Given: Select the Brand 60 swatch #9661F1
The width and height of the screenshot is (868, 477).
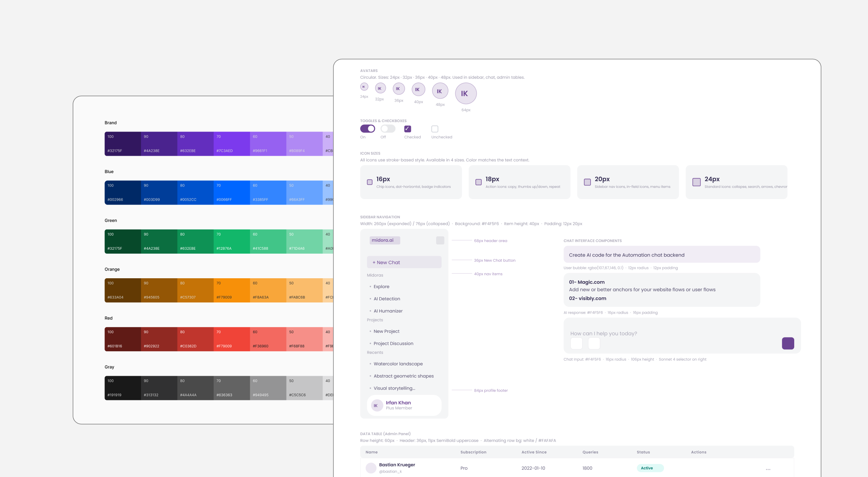Looking at the screenshot, I should tap(268, 144).
